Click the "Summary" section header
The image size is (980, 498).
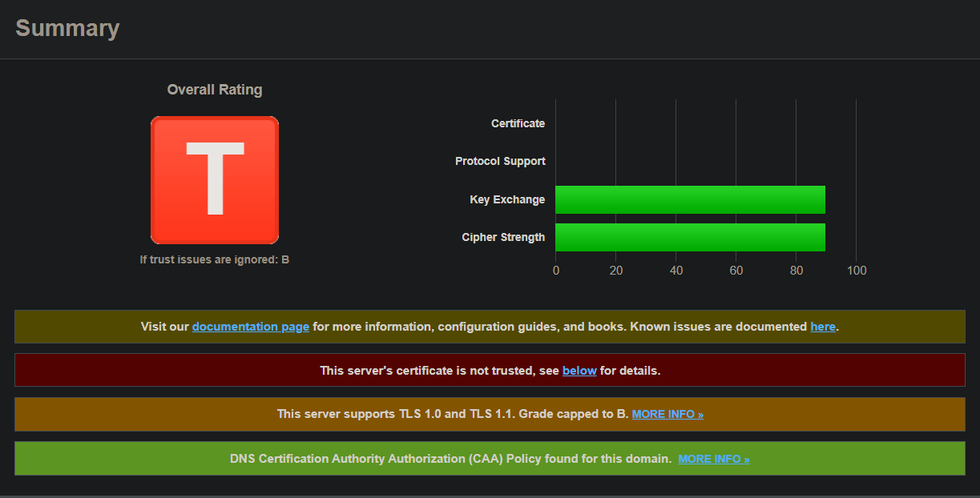coord(67,27)
